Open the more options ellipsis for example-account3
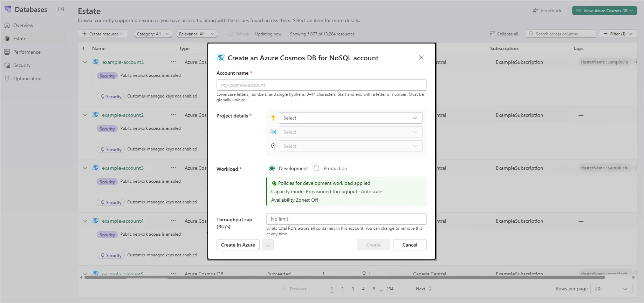Image resolution: width=644 pixels, height=303 pixels. coord(173,168)
